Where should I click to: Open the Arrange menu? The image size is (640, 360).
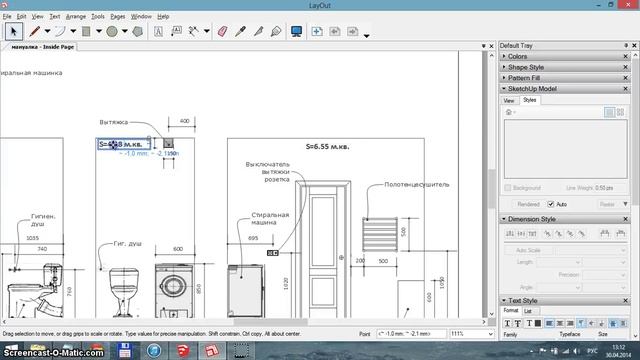76,16
